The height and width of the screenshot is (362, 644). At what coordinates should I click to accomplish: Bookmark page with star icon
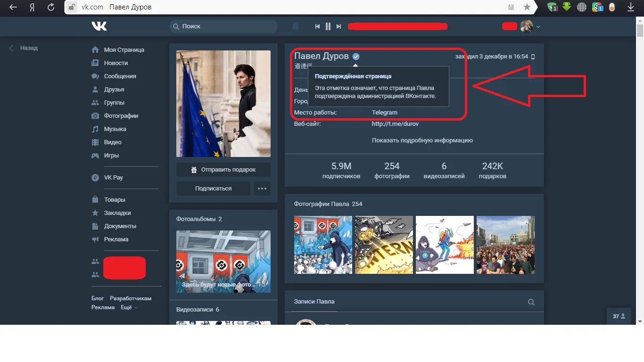[527, 7]
